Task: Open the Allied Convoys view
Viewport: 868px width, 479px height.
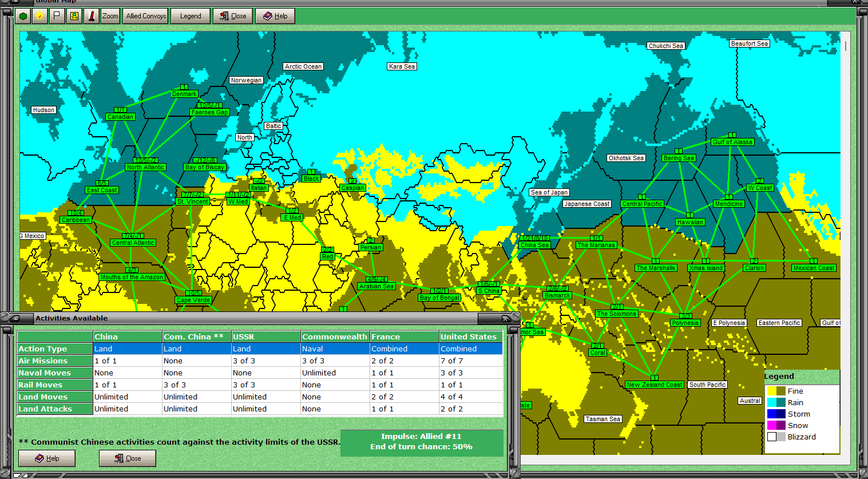Action: point(146,16)
